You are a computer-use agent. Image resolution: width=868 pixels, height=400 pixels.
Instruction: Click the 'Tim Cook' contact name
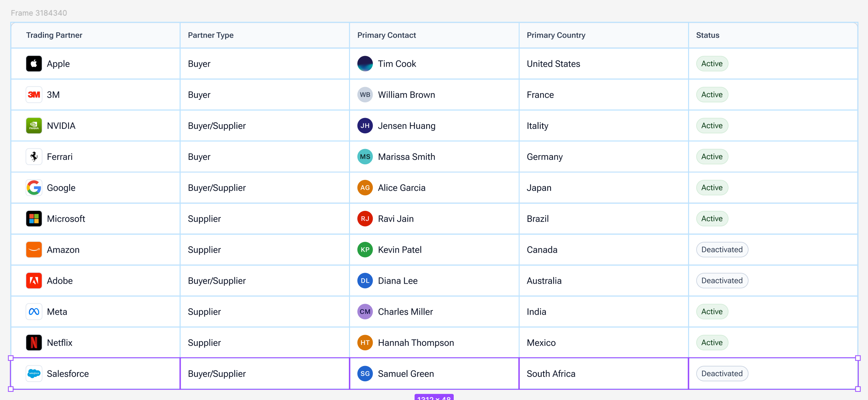[x=397, y=64]
